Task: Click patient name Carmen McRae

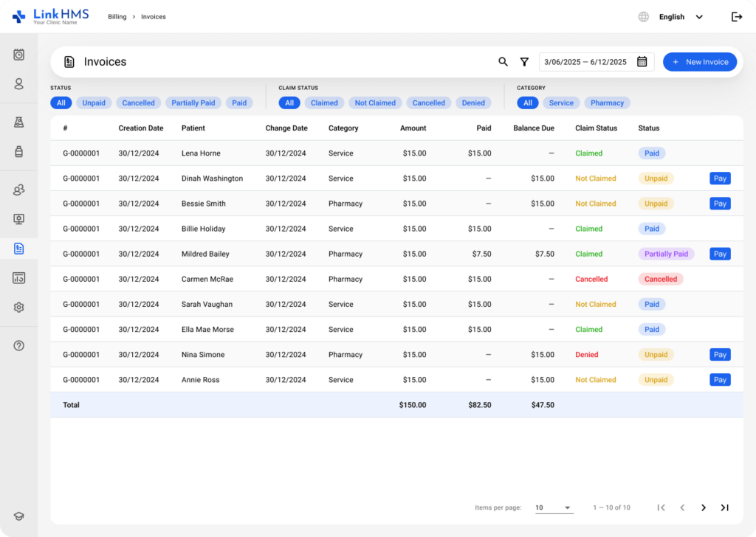Action: click(207, 280)
